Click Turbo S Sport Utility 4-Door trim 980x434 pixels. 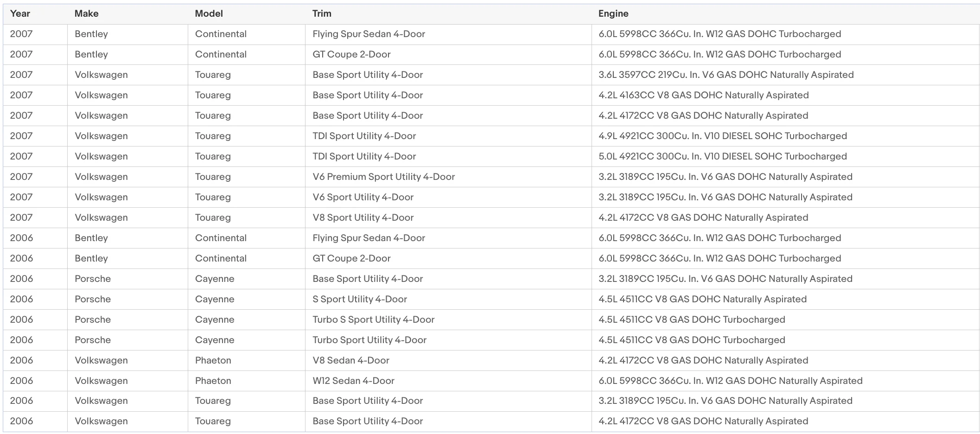tap(373, 319)
